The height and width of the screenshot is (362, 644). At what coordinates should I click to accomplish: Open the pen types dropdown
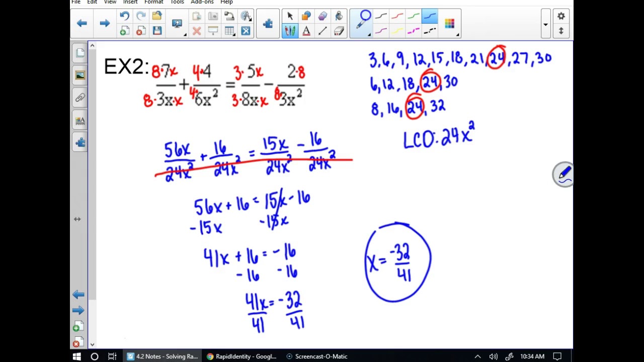pos(363,23)
